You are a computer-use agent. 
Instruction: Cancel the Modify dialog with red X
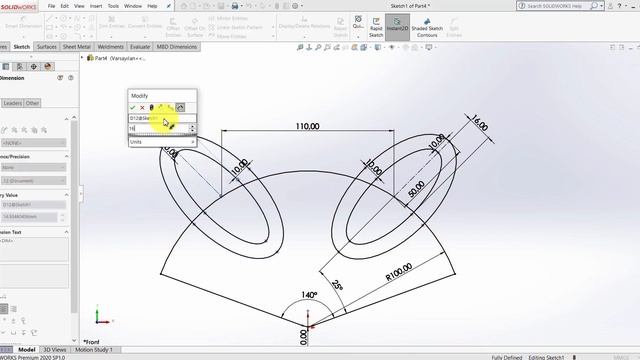(x=142, y=107)
